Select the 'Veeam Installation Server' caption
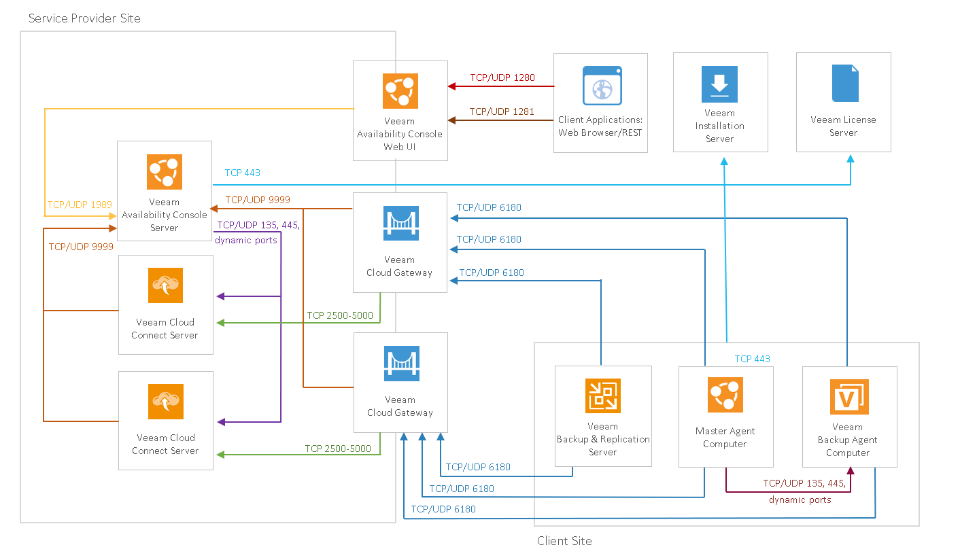The height and width of the screenshot is (560, 960). [x=719, y=126]
